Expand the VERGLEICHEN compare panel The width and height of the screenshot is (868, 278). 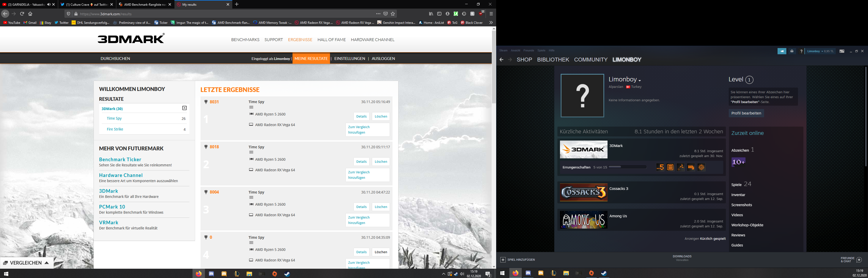click(27, 263)
